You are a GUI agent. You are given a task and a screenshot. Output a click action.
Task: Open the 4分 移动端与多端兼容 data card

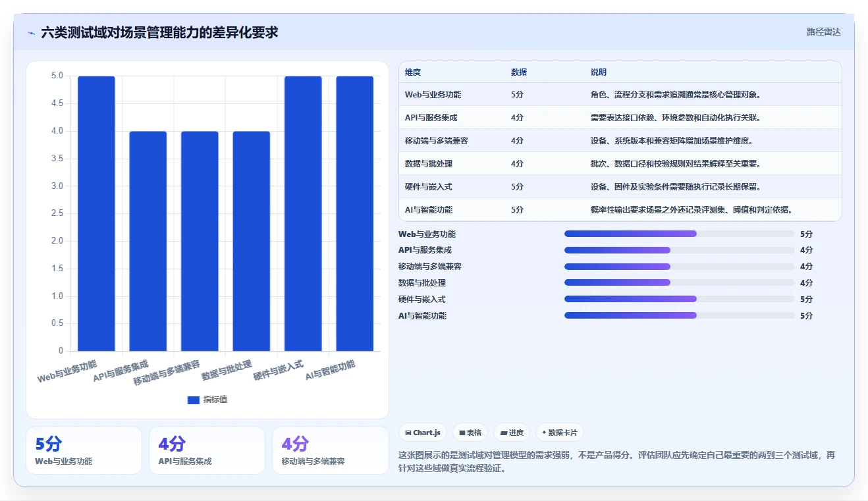coord(330,450)
